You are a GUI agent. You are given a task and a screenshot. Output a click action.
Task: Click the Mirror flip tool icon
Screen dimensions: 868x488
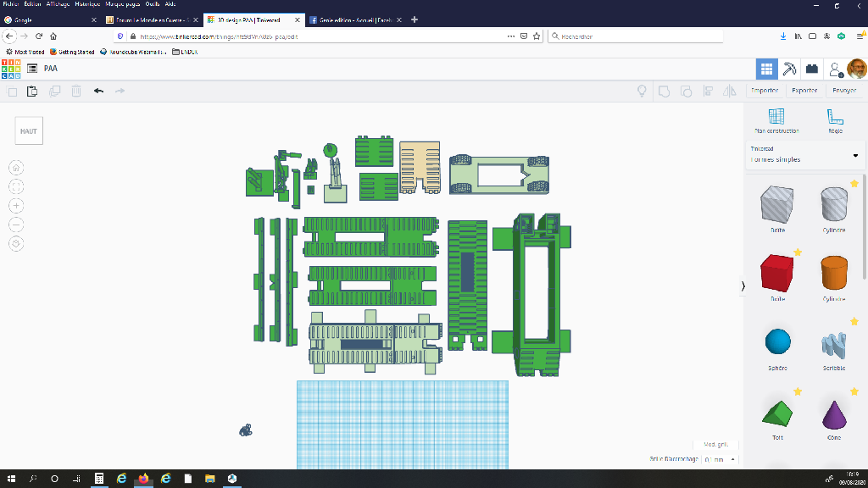pyautogui.click(x=730, y=91)
